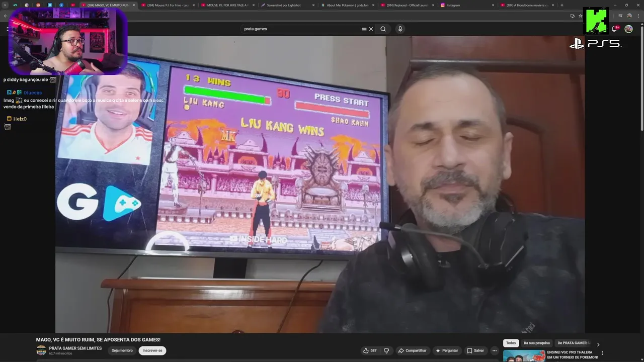Bookmark this page with the star icon
This screenshot has width=644, height=362.
(x=581, y=16)
